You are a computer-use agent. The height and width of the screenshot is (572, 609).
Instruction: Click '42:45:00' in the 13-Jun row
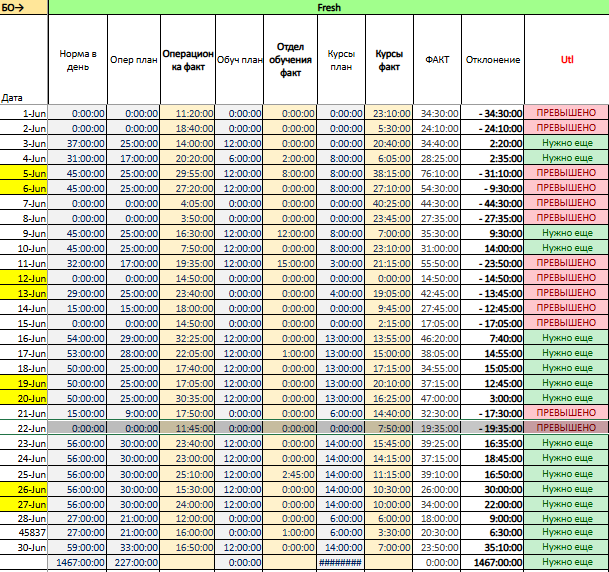[x=437, y=293]
